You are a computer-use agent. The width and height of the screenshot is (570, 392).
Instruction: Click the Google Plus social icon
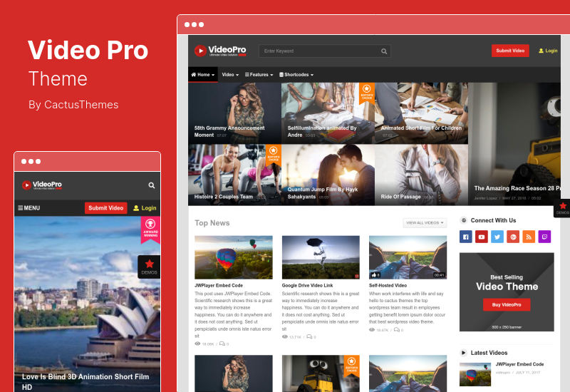pyautogui.click(x=513, y=237)
